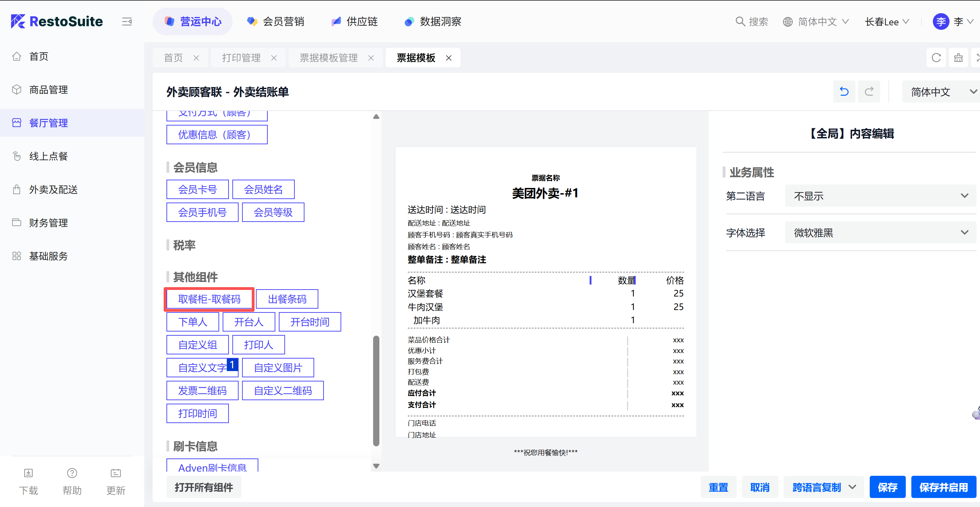980x507 pixels.
Task: Close the 票据模板管理 tab
Action: point(371,58)
